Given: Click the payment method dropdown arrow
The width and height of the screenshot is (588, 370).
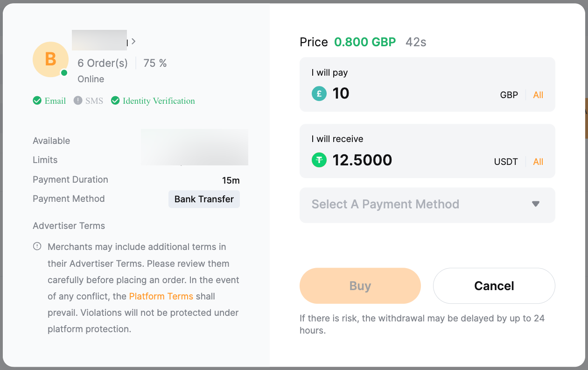Looking at the screenshot, I should [536, 204].
